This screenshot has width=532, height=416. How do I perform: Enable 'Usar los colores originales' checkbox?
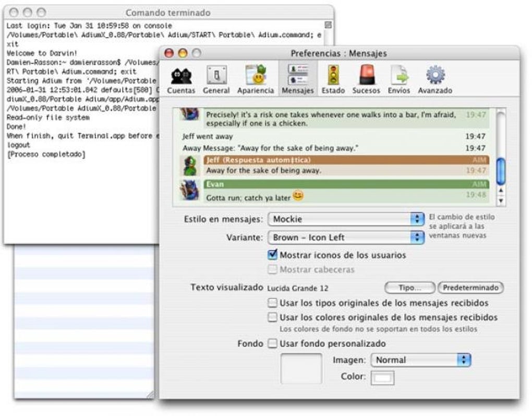[272, 317]
